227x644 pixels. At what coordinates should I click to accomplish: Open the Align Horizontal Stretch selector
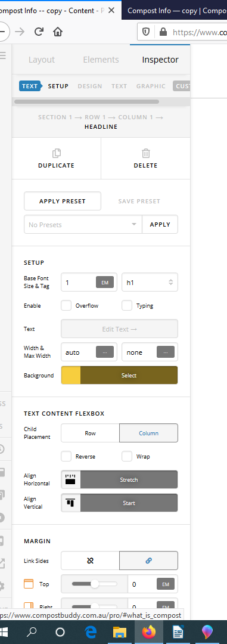click(x=129, y=479)
